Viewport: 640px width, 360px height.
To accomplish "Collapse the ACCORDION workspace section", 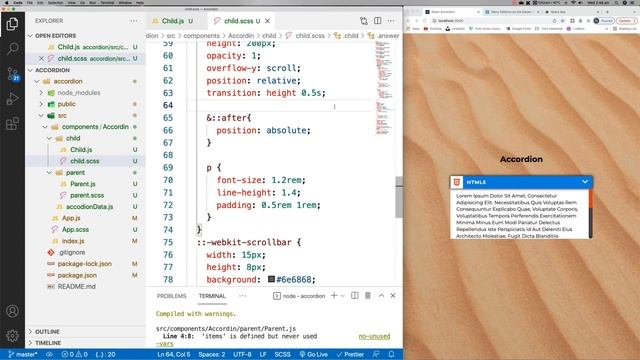I will point(30,70).
